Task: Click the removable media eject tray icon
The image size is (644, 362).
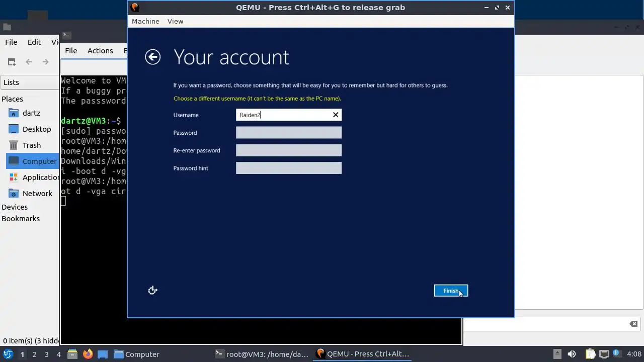Action: pyautogui.click(x=557, y=354)
